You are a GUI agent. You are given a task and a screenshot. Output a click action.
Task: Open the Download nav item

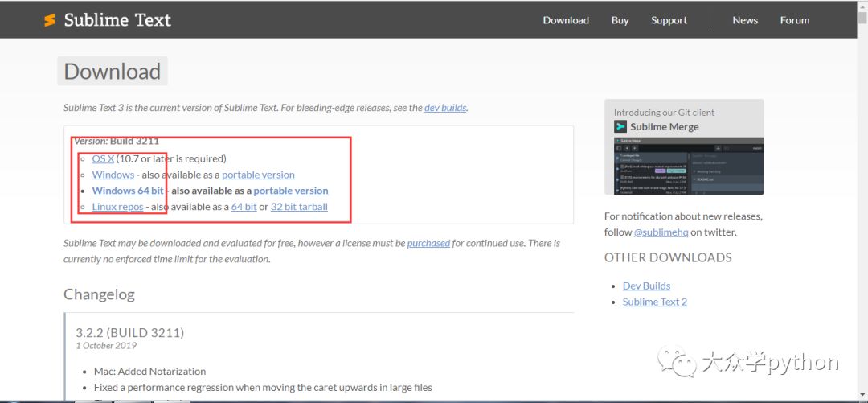coord(566,20)
